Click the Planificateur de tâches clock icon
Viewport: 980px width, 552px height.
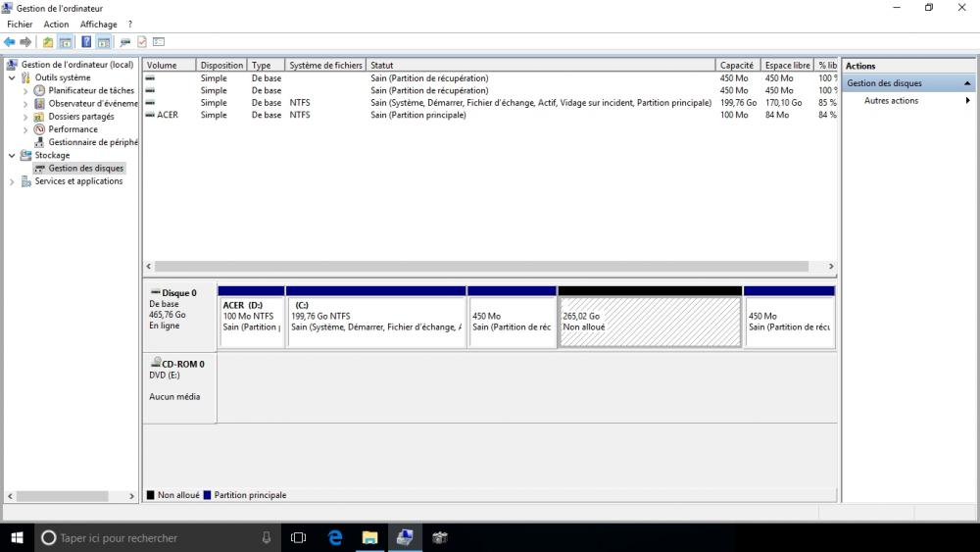tap(39, 90)
